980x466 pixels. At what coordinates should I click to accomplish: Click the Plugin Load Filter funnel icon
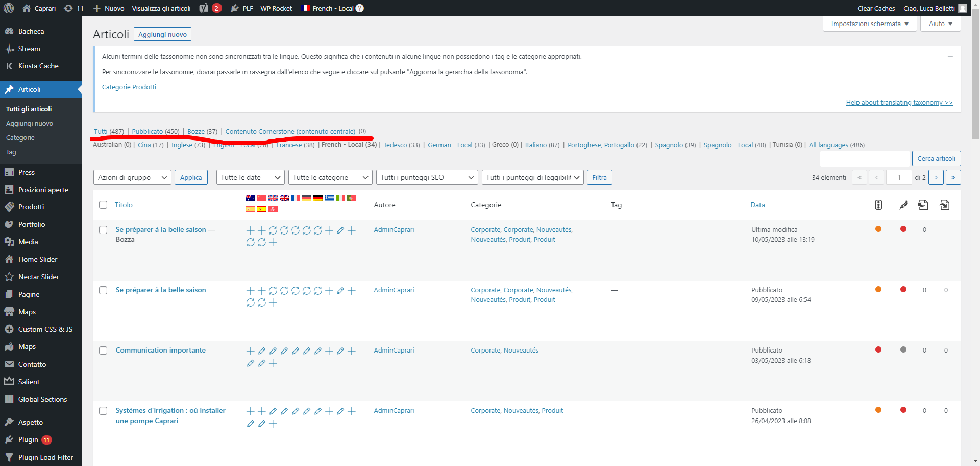[9, 457]
